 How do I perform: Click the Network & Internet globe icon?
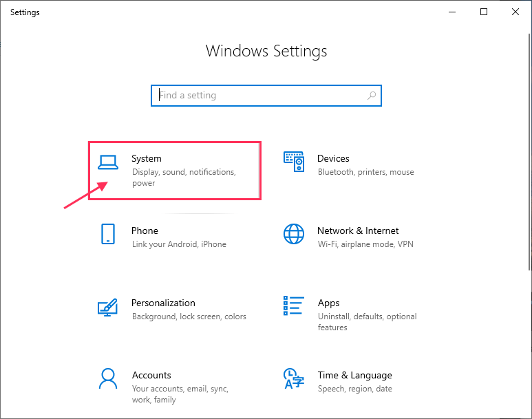[x=294, y=234]
